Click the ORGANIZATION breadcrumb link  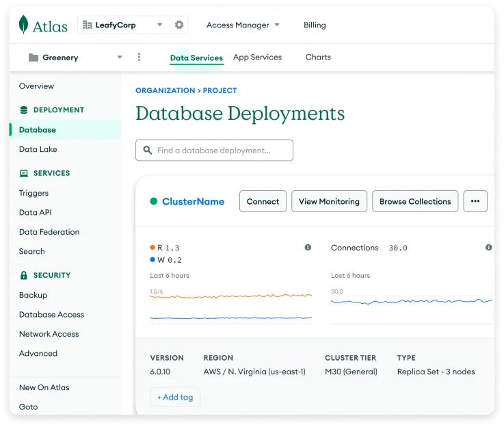tap(165, 90)
